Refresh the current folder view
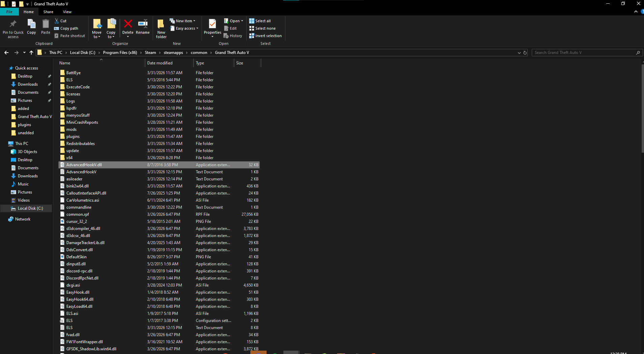The height and width of the screenshot is (354, 644). pos(525,53)
